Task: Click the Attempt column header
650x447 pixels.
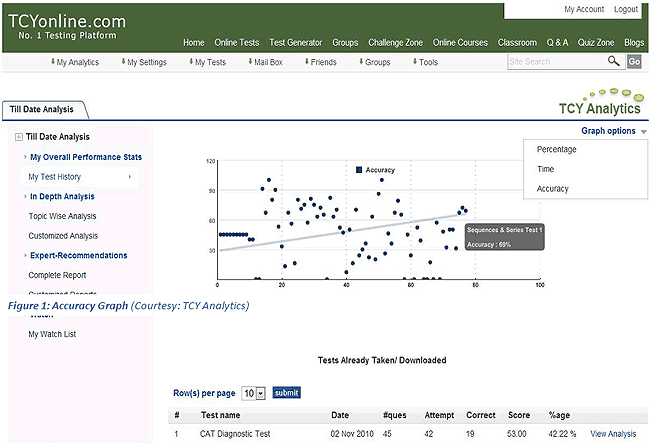Action: click(439, 415)
